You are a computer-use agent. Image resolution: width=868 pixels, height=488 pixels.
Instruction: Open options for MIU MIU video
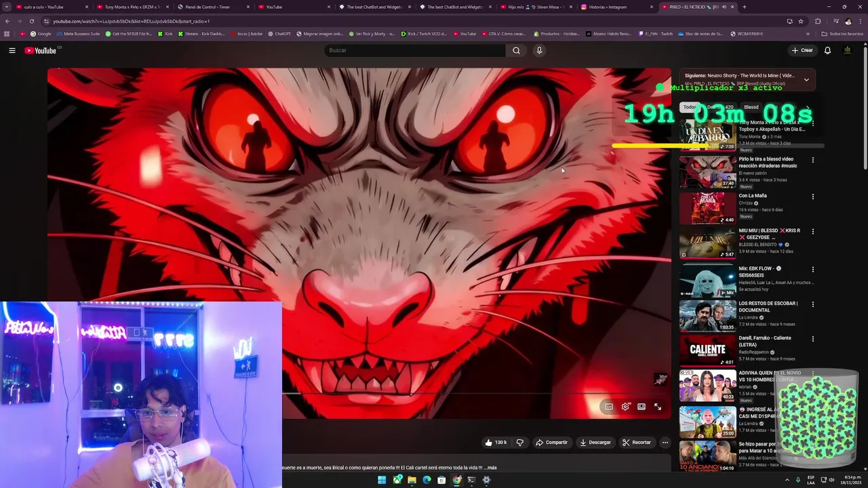[812, 232]
